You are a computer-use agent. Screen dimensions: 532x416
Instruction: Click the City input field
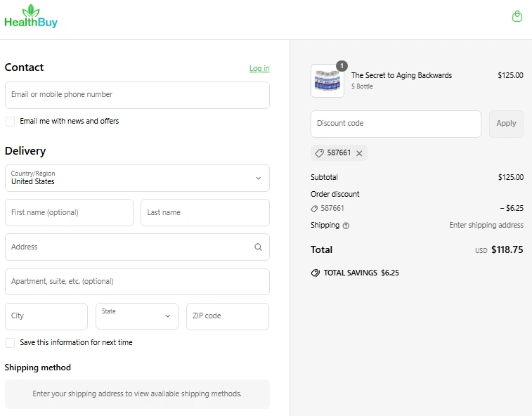tap(46, 316)
